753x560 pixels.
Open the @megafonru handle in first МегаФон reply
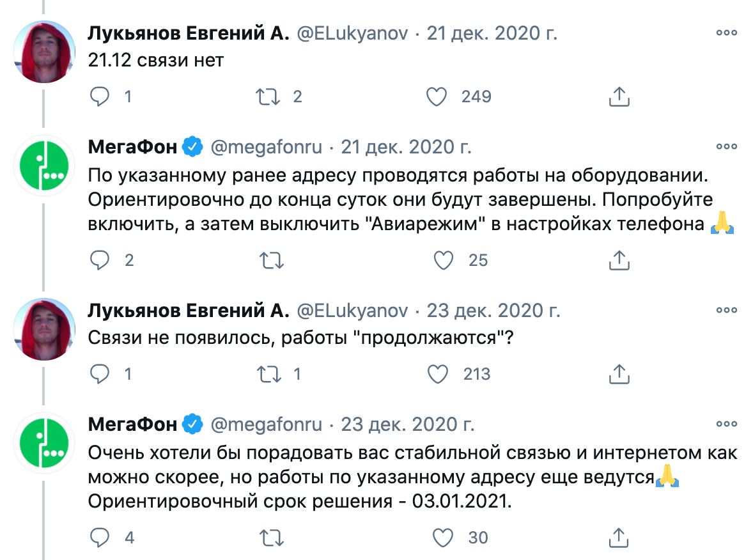coord(267,148)
